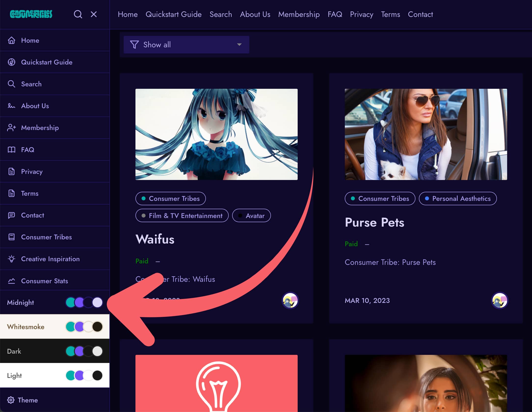Click the Membership sidebar label

click(40, 128)
